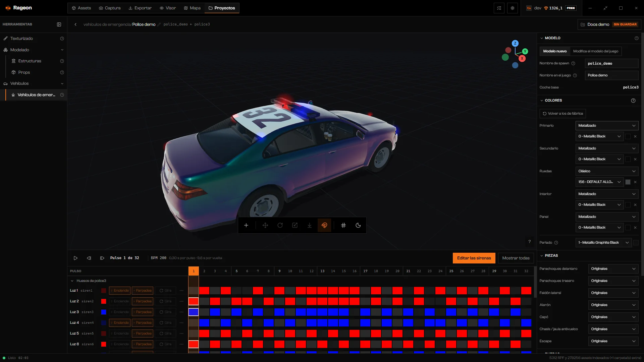Toggle night mode moon icon in viewport
The image size is (644, 362).
pos(358,225)
